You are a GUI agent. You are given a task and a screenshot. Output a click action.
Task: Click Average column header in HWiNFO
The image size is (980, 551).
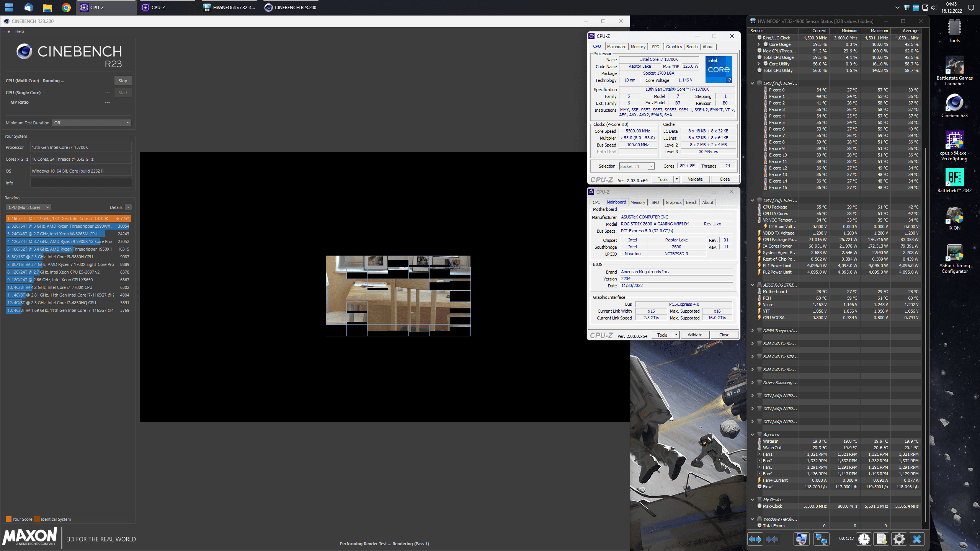point(906,31)
